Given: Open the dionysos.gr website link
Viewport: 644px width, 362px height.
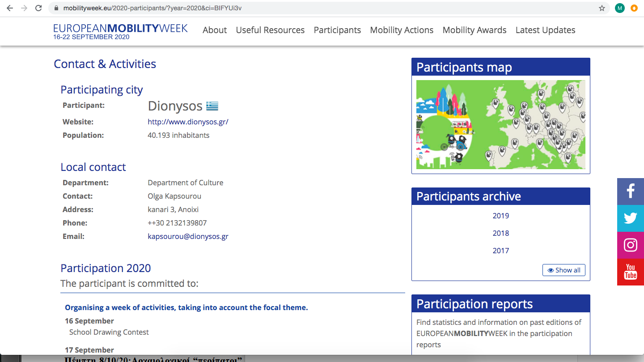Looking at the screenshot, I should coord(188,122).
